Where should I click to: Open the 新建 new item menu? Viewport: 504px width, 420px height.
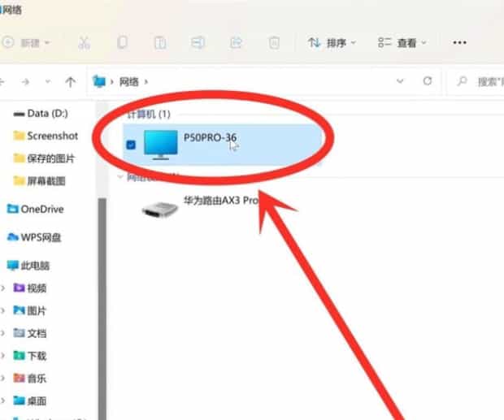28,42
